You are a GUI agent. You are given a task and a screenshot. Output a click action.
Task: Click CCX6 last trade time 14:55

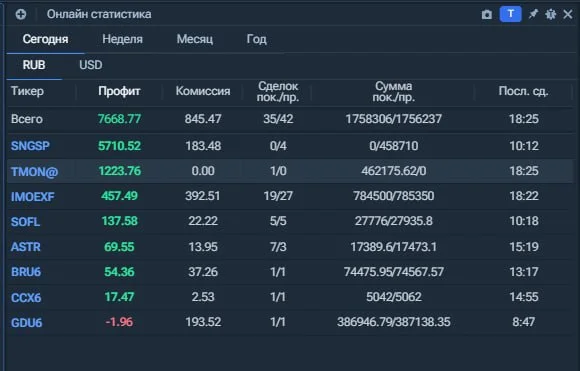(x=524, y=297)
